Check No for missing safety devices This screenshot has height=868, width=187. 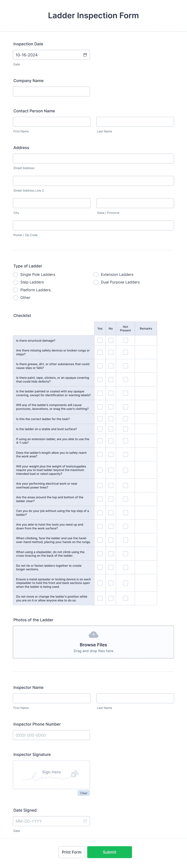(x=111, y=352)
